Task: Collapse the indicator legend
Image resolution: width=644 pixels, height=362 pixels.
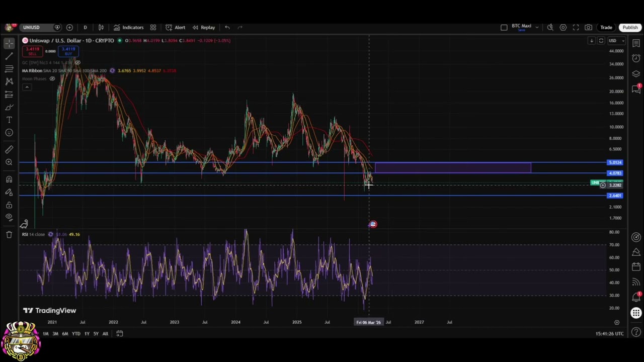Action: 27,87
